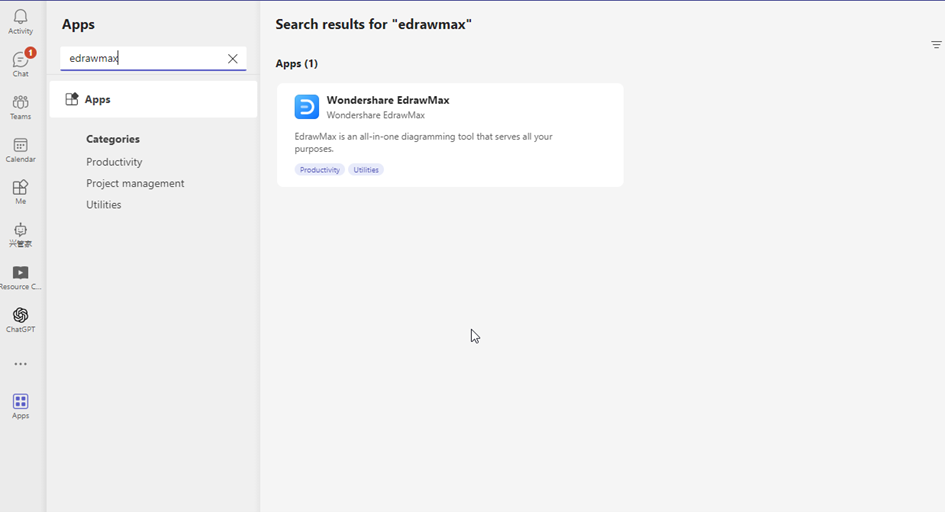Open the Wondershare EdrawMax app card
The image size is (945, 512).
450,135
